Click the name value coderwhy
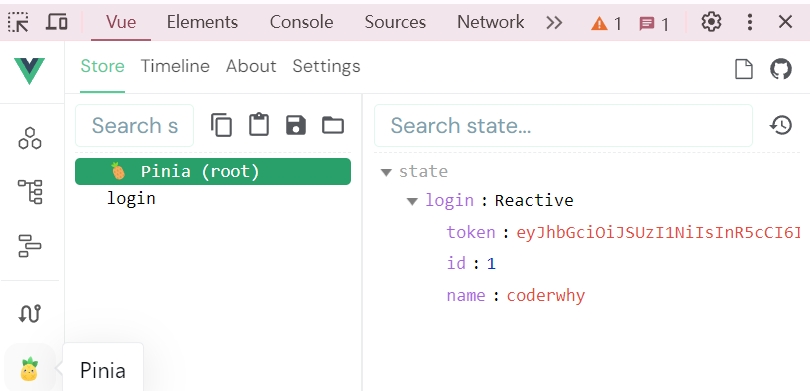 (546, 295)
